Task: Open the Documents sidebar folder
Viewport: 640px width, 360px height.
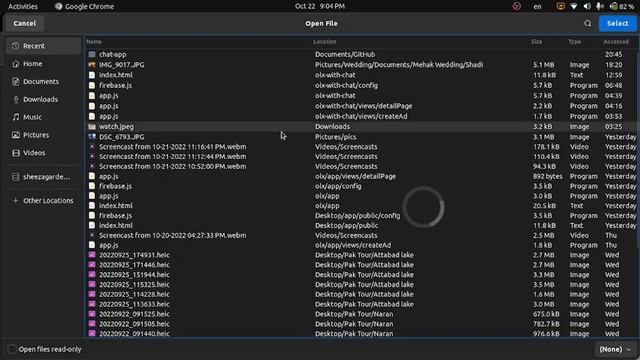Action: point(43,82)
